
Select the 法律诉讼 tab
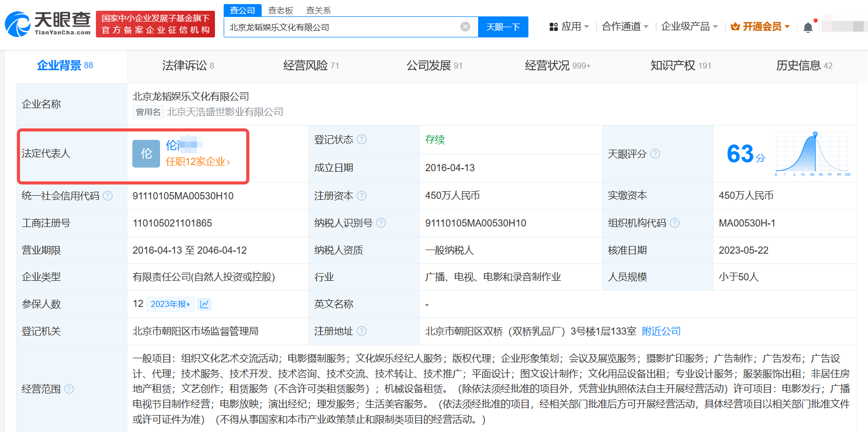188,66
